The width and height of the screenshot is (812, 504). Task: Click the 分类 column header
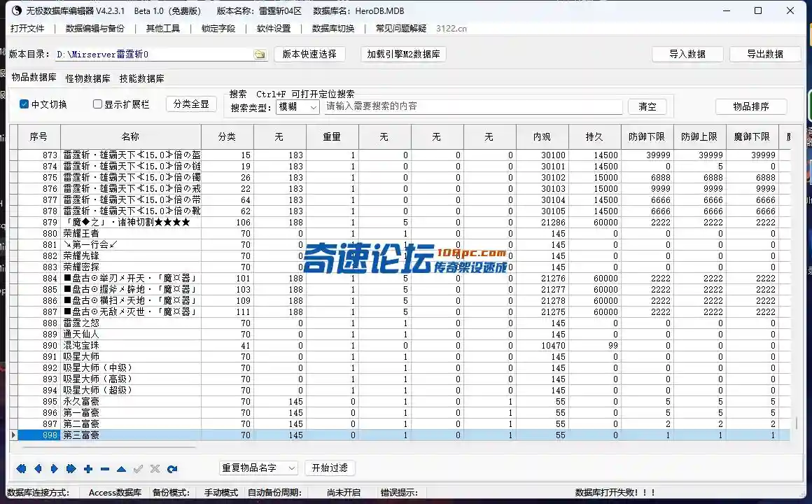pyautogui.click(x=227, y=136)
